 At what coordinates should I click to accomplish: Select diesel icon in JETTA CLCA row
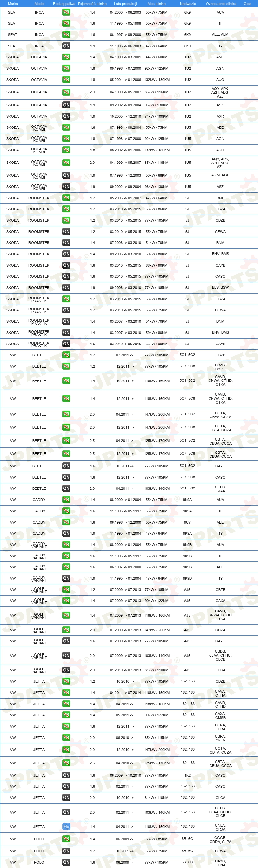(x=66, y=798)
